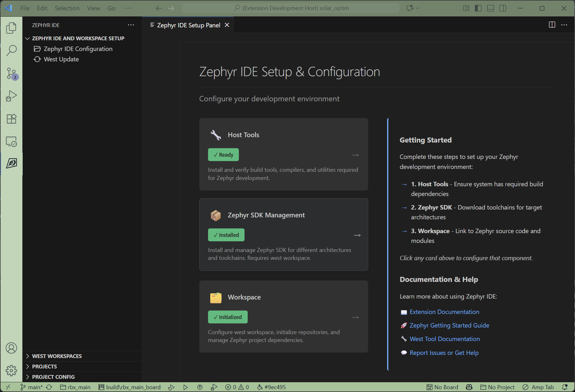Click Amp Tab status item
Viewport: 575px width, 392px height.
pos(538,387)
